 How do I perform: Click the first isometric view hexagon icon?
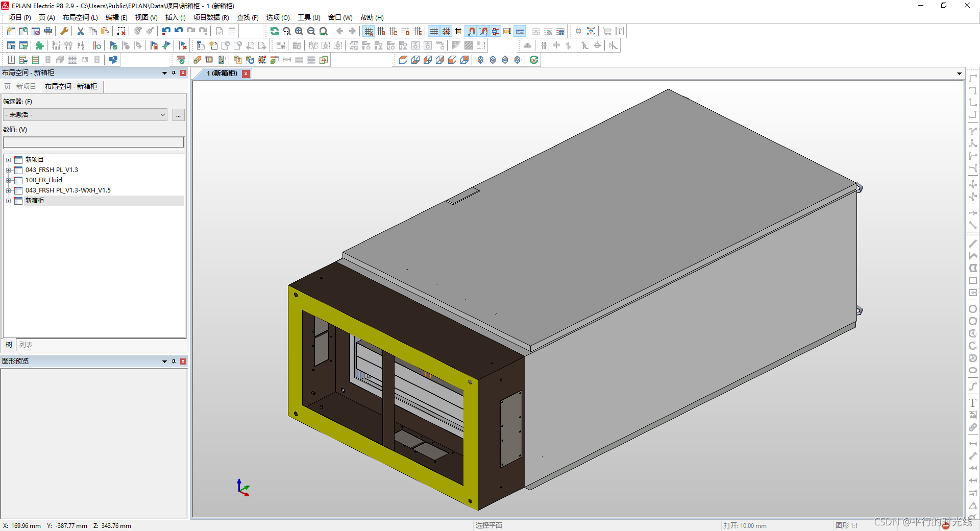[481, 60]
